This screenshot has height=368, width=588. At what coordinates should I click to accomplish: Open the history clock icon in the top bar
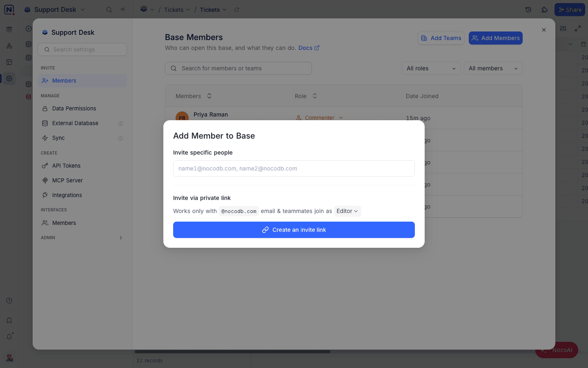tap(528, 9)
